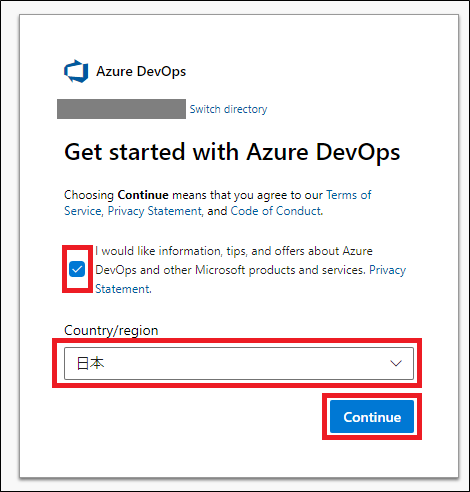The image size is (470, 492).
Task: Click the grayed-out account name box
Action: [x=121, y=109]
